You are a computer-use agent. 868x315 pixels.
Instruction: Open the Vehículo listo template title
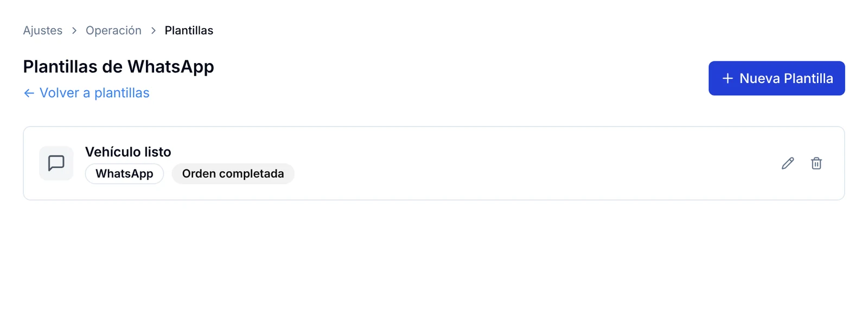[128, 152]
